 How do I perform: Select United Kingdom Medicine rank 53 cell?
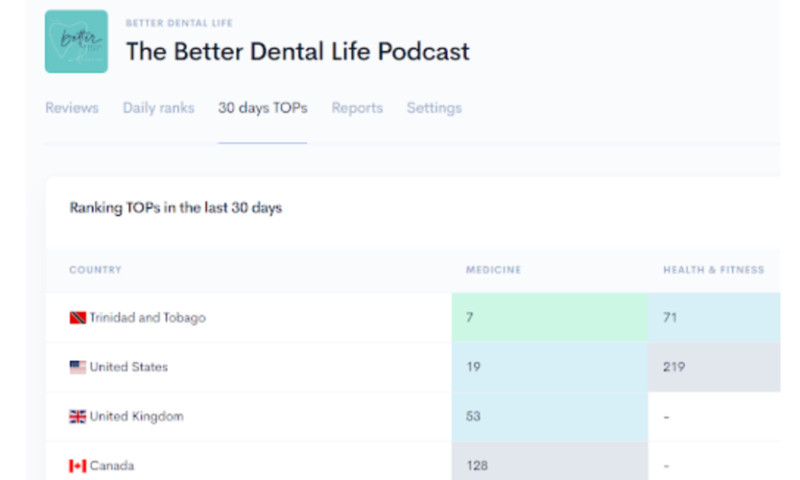click(549, 417)
